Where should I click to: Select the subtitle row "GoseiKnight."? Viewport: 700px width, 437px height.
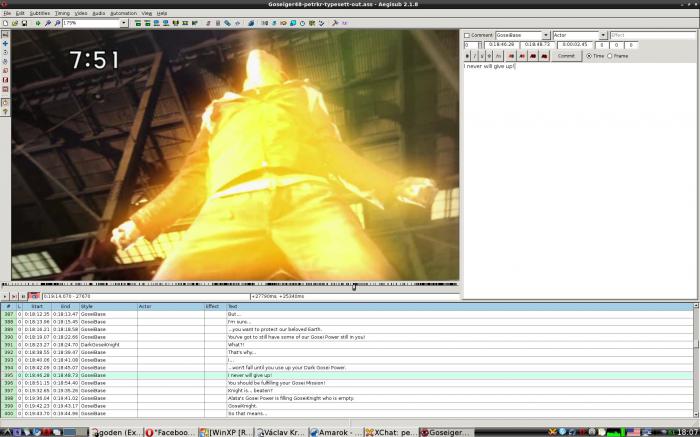click(x=346, y=406)
